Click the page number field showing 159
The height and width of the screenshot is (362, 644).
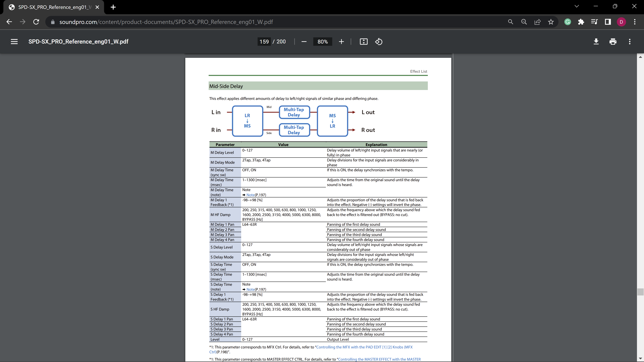click(x=264, y=42)
